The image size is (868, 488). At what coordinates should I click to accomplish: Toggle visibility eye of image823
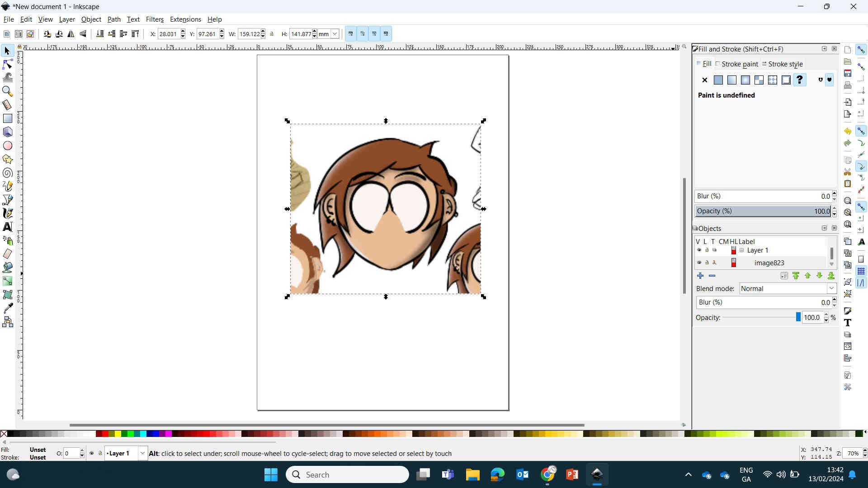click(x=699, y=263)
